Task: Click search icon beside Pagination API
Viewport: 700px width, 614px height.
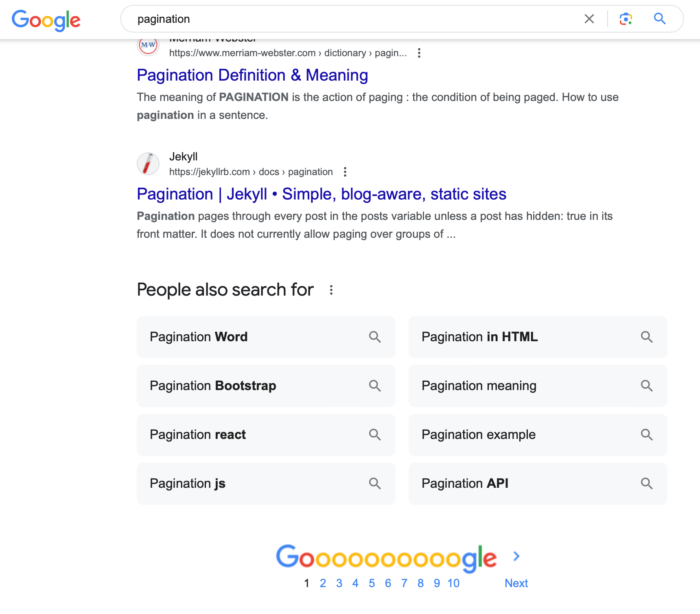Action: tap(647, 484)
